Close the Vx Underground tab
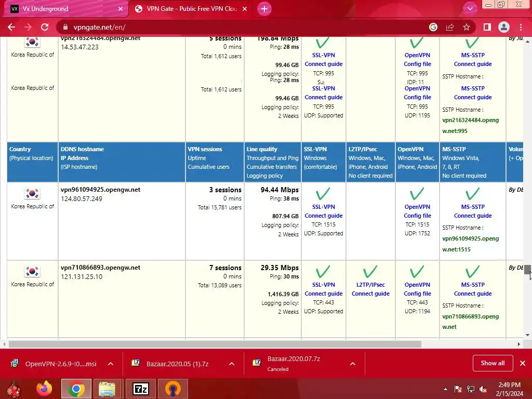 click(x=121, y=9)
